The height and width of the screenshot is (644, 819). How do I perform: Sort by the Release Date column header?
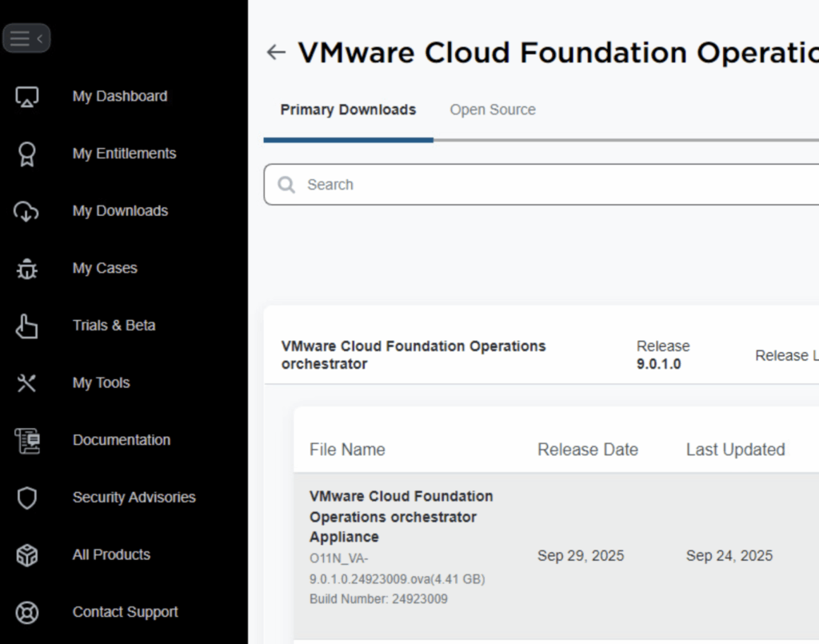[587, 450]
